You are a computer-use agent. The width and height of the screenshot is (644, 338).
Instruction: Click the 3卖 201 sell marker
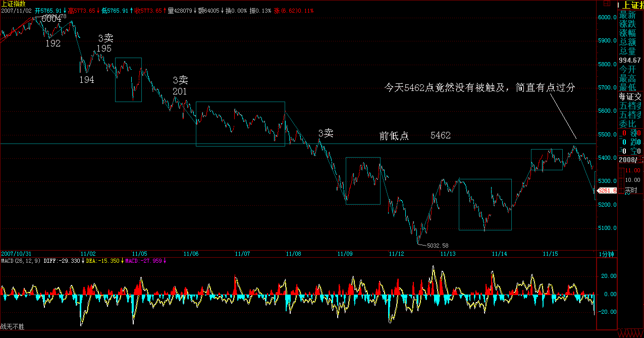click(180, 85)
